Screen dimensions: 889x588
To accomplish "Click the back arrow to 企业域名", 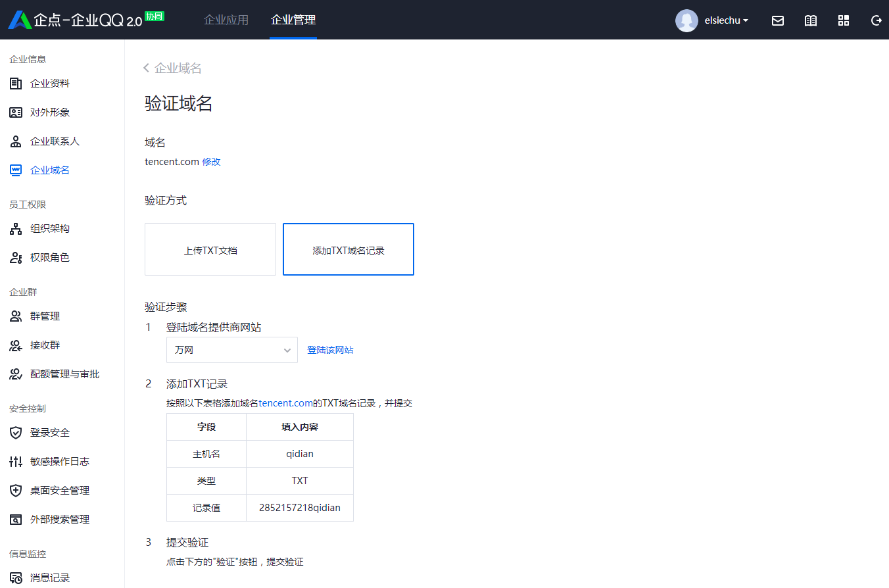I will [145, 68].
